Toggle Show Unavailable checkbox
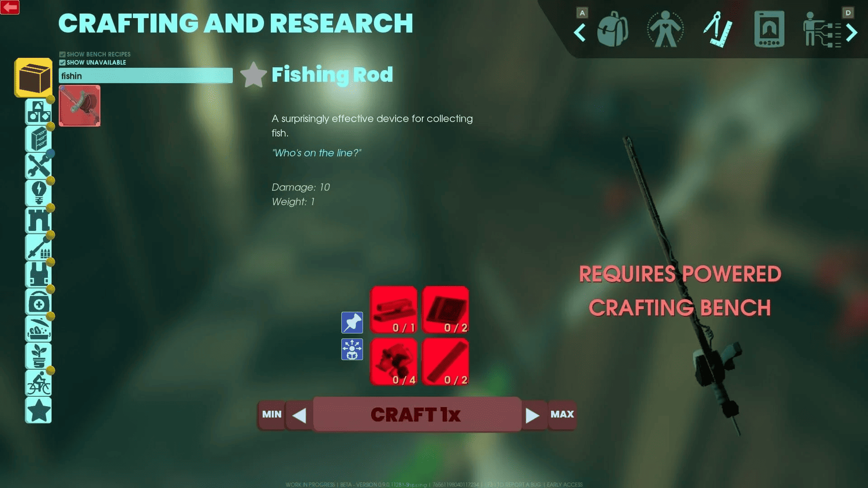This screenshot has width=868, height=488. (x=61, y=62)
